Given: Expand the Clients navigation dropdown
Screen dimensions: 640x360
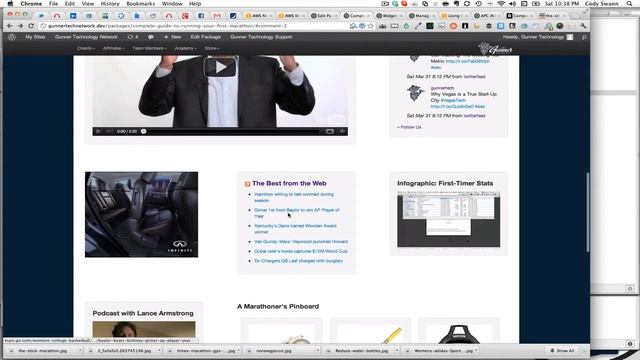Looking at the screenshot, I should (86, 48).
